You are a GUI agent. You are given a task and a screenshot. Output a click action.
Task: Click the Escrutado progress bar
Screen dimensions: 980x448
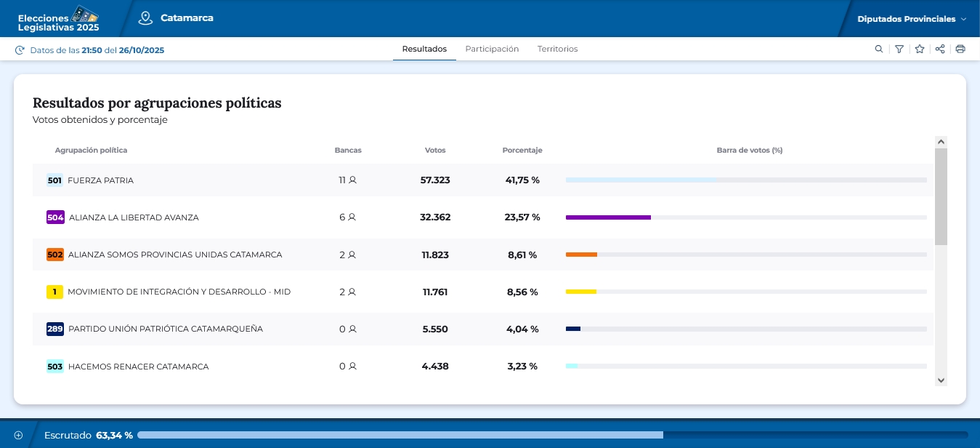click(x=552, y=435)
